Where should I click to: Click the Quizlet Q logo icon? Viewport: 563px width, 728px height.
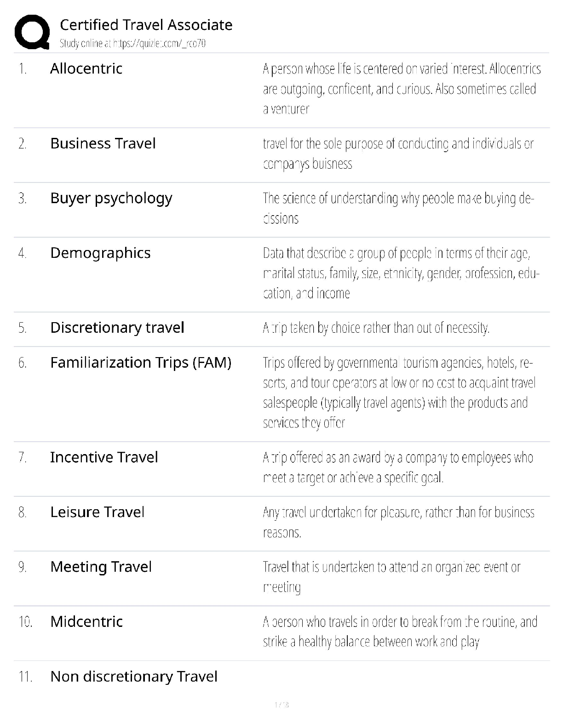point(32,32)
